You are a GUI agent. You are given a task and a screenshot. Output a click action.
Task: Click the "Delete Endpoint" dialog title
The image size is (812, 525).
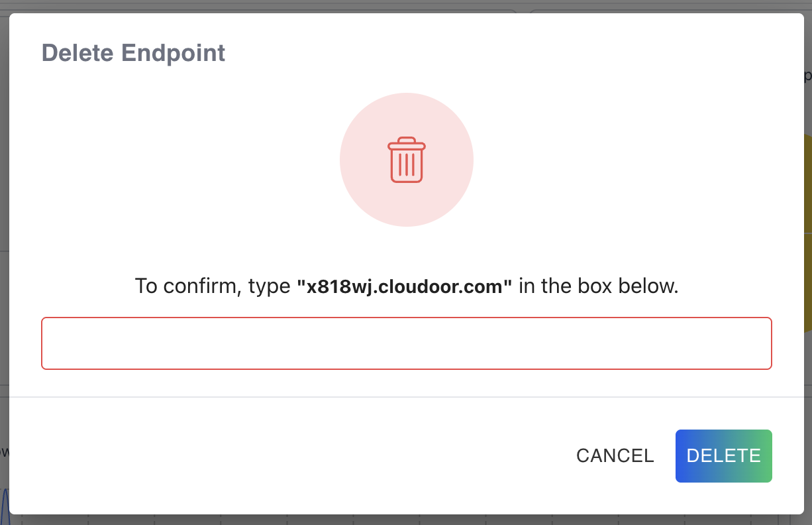tap(133, 53)
